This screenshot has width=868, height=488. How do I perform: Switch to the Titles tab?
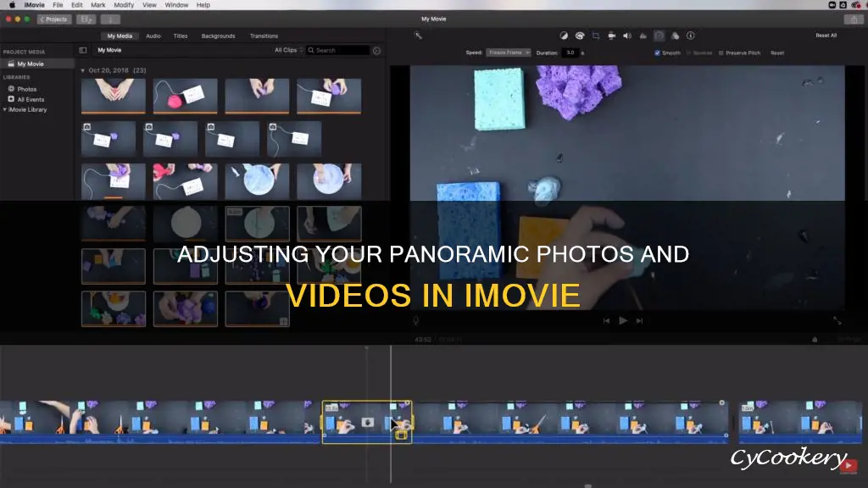click(x=181, y=36)
